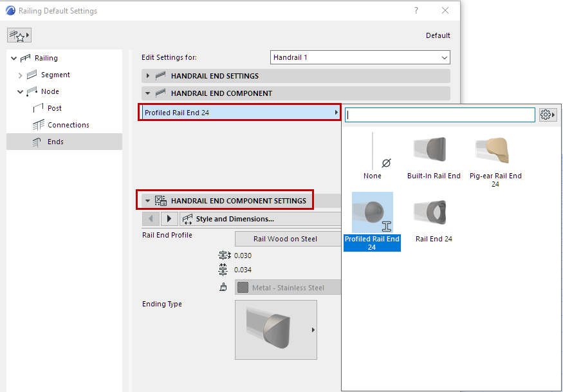This screenshot has width=563, height=392.
Task: Click the width dimension icon beside 0.030
Action: click(x=223, y=256)
